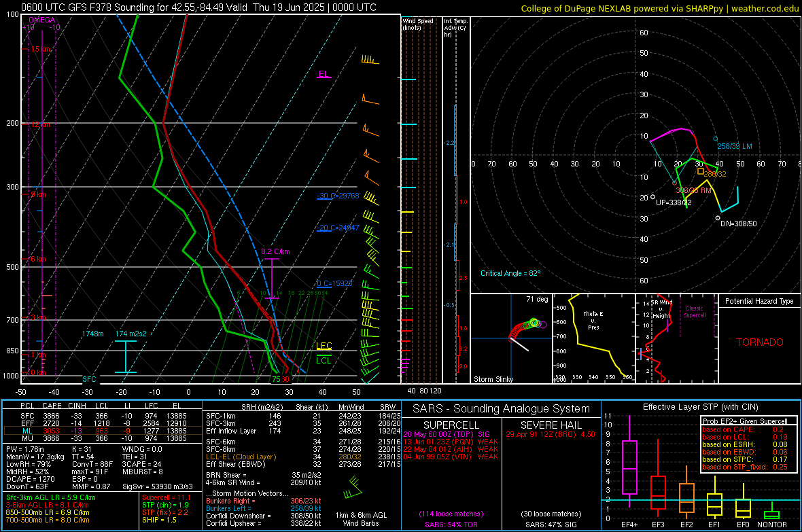Click the -20 C=24647' height label
Screen dimensions: 802x532
click(338, 228)
